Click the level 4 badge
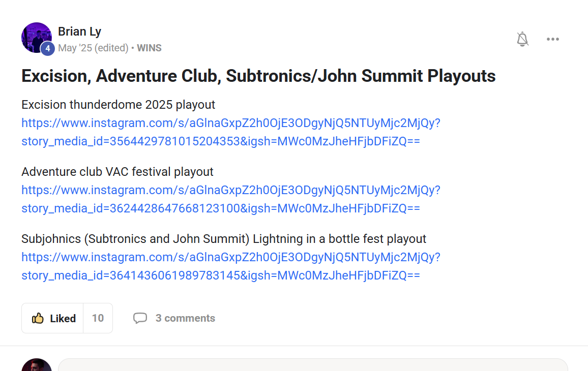The height and width of the screenshot is (371, 588). [47, 49]
